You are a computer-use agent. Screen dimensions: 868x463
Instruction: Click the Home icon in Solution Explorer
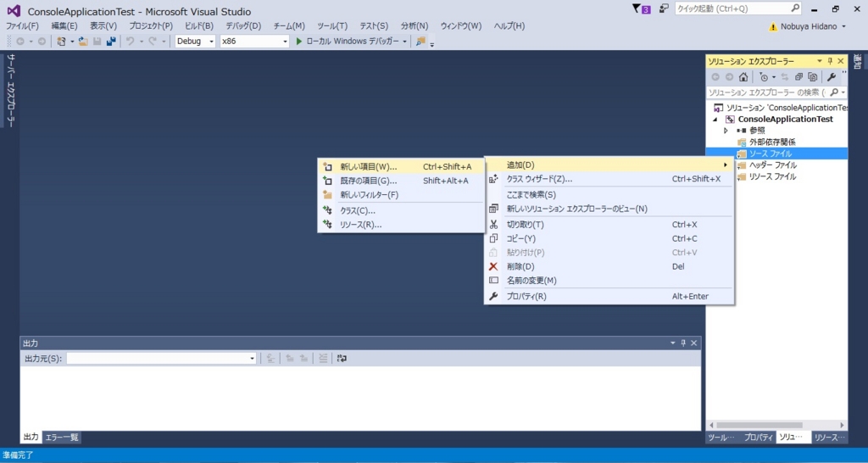pyautogui.click(x=743, y=77)
